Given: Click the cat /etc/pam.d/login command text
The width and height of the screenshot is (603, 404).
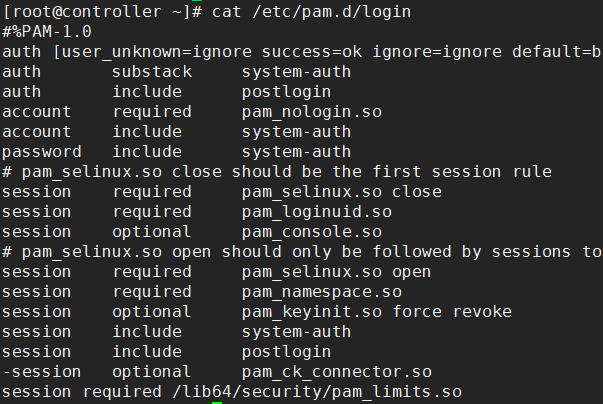Looking at the screenshot, I should tap(311, 12).
